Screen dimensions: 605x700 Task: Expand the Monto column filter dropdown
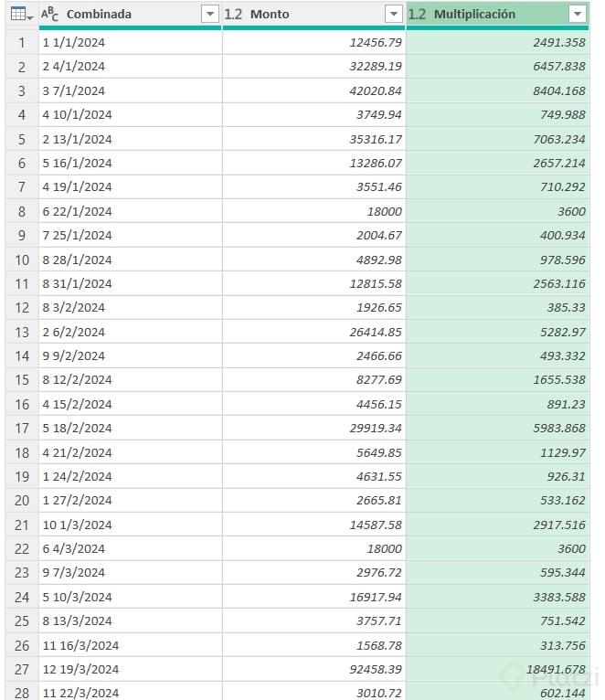pos(394,15)
